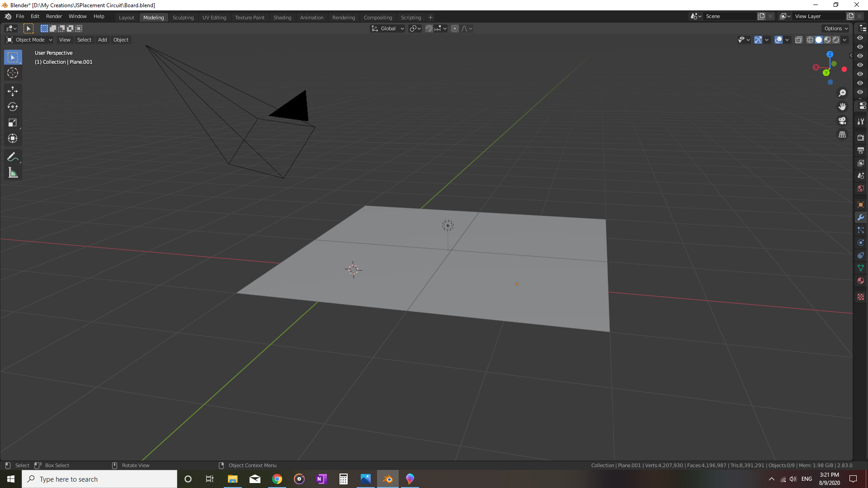Select the 3D Cursor tool

pos(13,73)
